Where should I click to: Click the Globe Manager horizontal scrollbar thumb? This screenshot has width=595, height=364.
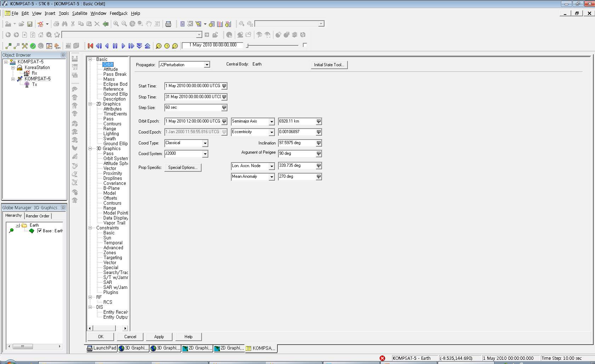(23, 347)
